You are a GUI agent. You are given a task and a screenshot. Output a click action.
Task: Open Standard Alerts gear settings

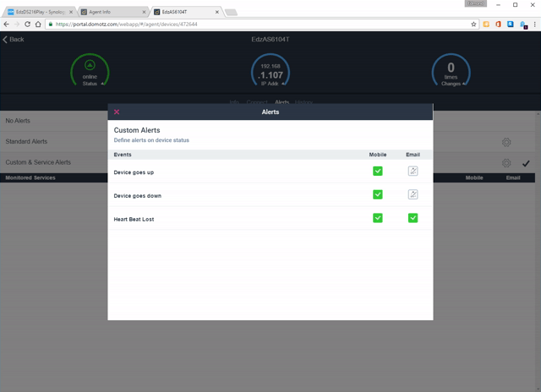(x=506, y=142)
